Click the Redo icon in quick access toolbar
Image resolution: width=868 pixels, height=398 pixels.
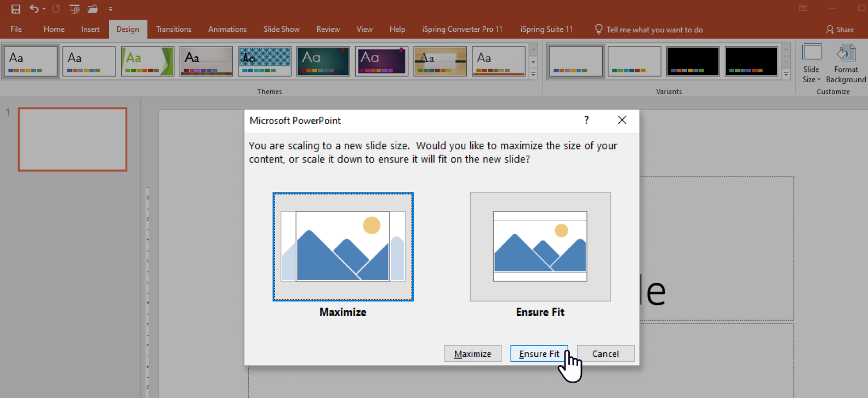tap(56, 9)
